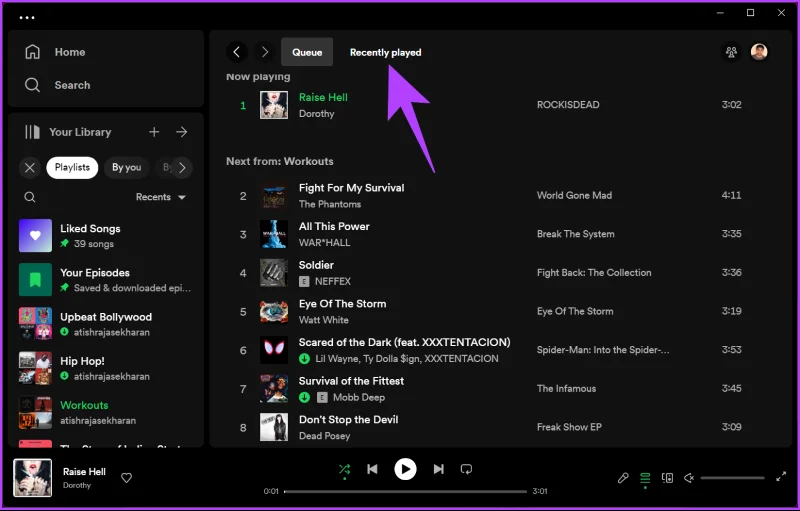The height and width of the screenshot is (511, 800).
Task: Search within Your Library
Action: pos(30,197)
